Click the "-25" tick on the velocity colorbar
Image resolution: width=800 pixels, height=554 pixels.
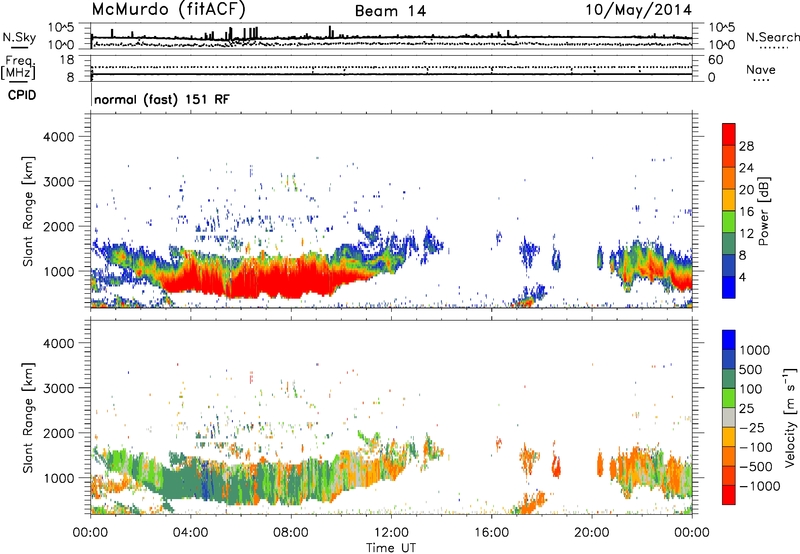coord(752,427)
